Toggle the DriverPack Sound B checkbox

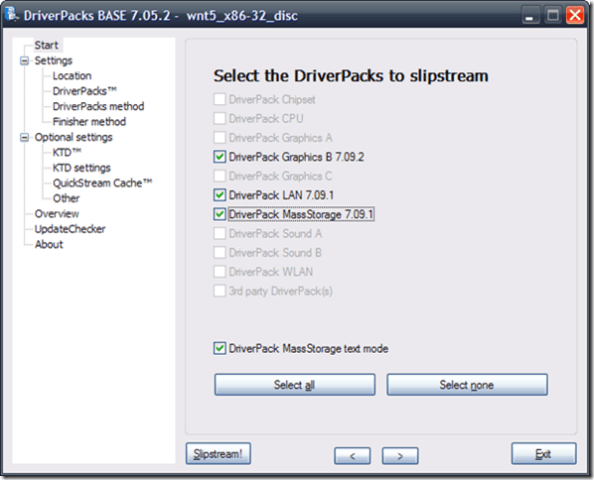pos(220,252)
